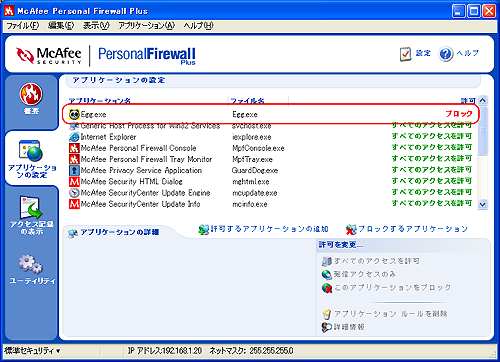The image size is (500, 362).
Task: Click the 許可するアプリケーションの追加 icon
Action: [x=204, y=229]
